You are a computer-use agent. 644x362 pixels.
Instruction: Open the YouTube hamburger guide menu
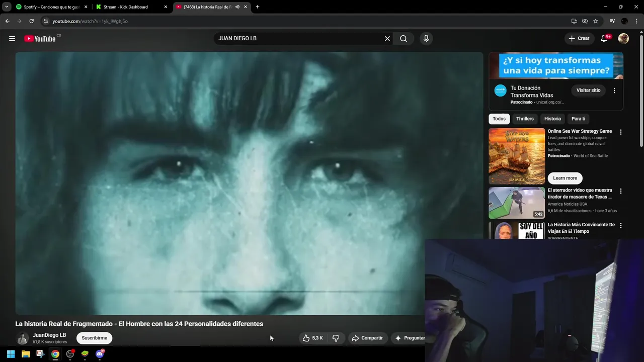(x=12, y=39)
